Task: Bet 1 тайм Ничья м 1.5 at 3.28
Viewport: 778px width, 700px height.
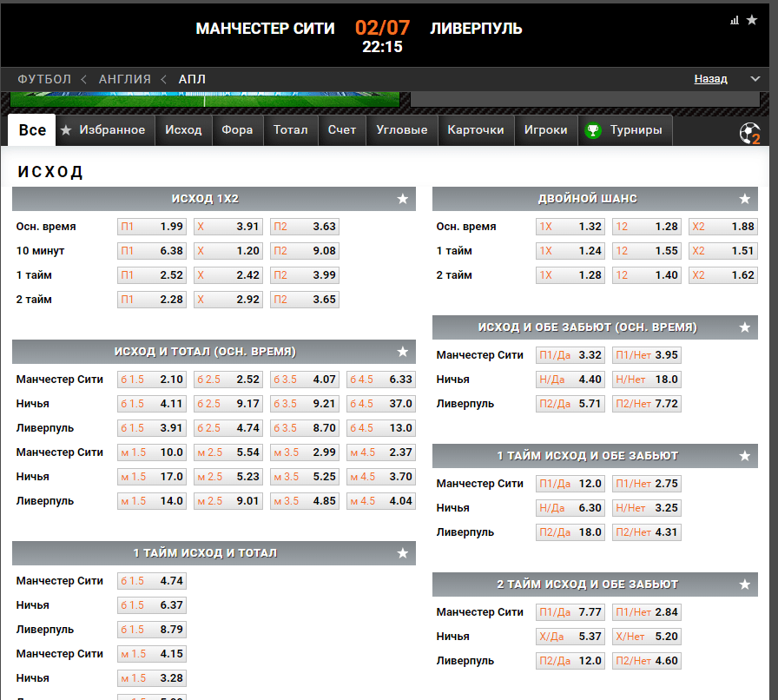Action: pos(152,678)
